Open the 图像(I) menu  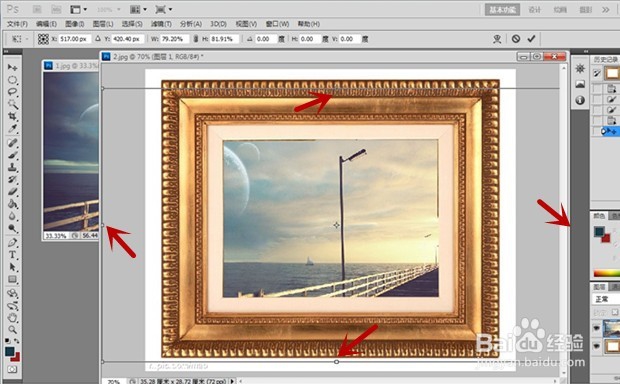(75, 24)
